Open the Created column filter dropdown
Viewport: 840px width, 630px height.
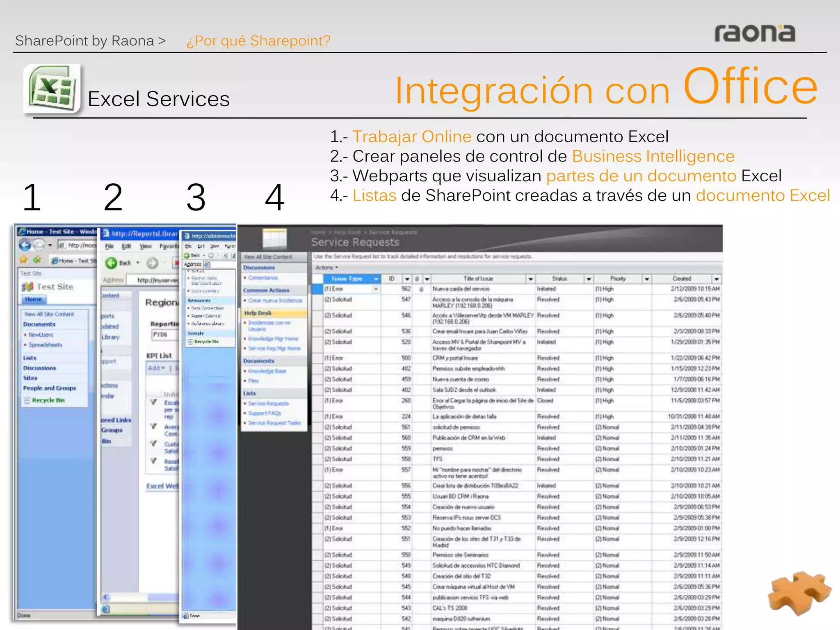point(716,279)
